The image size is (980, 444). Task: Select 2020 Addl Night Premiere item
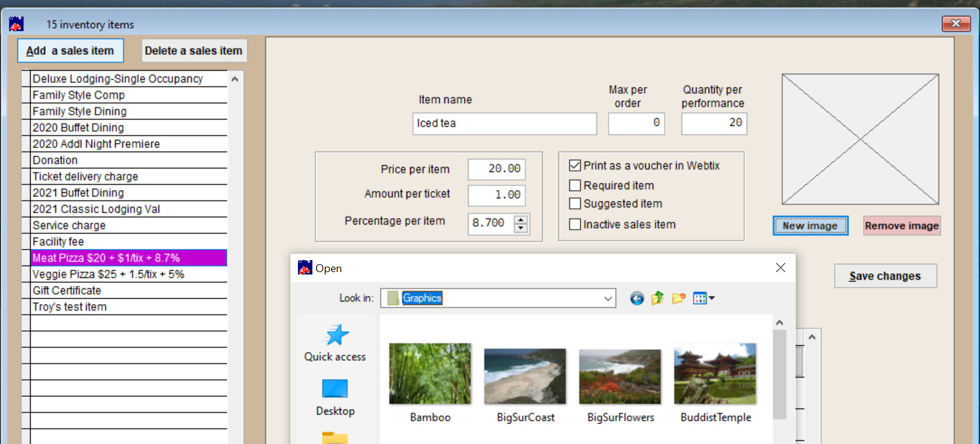pos(129,144)
